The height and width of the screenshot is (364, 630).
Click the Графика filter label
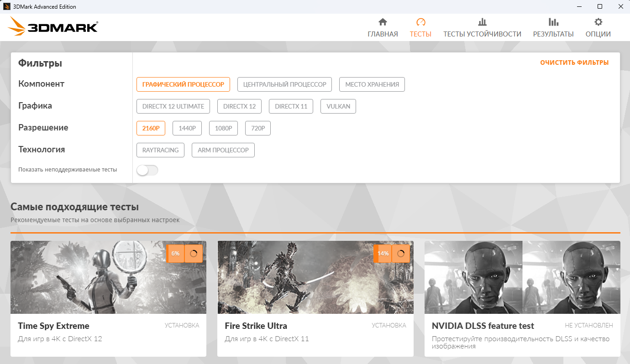click(35, 106)
